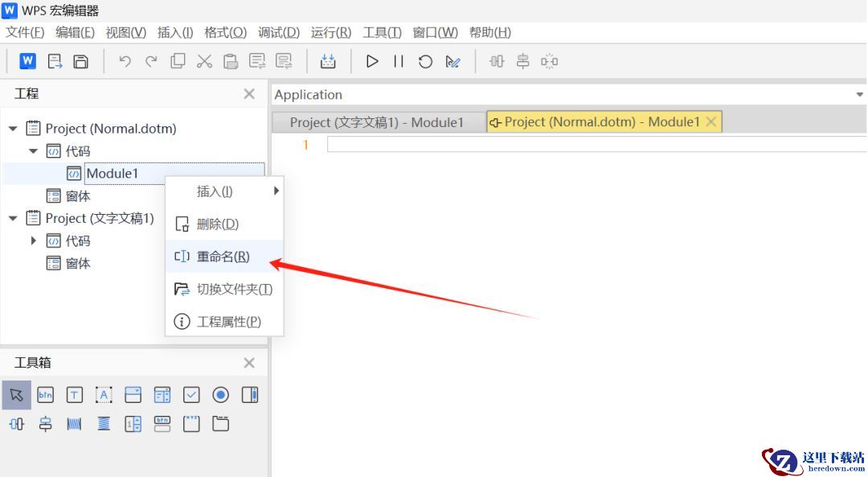The image size is (868, 477).
Task: Click the export file icon with blue arrow
Action: point(55,61)
